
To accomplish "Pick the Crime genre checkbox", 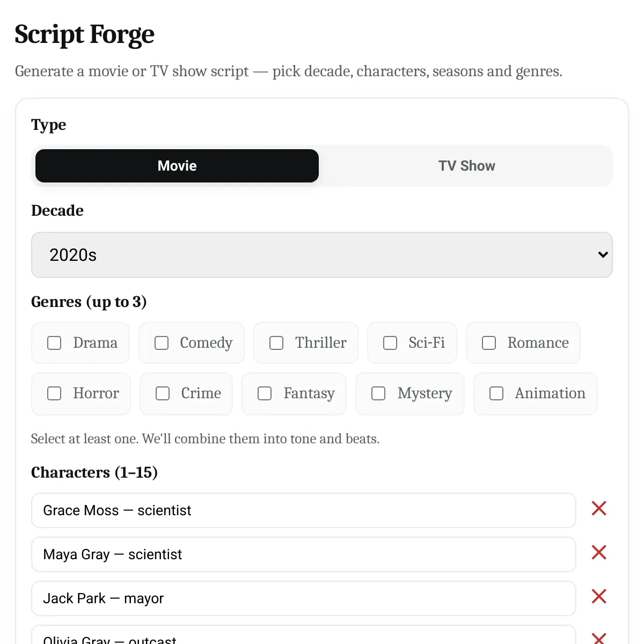I will pyautogui.click(x=163, y=393).
